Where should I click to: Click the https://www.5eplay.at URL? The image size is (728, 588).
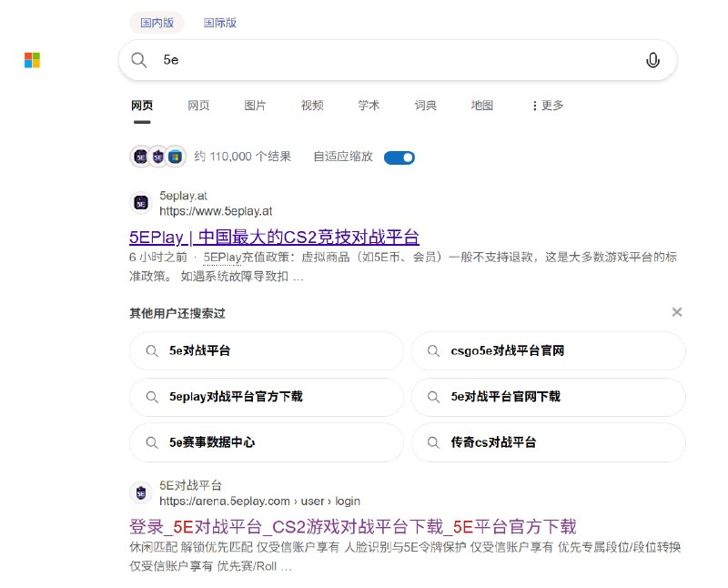pyautogui.click(x=216, y=211)
